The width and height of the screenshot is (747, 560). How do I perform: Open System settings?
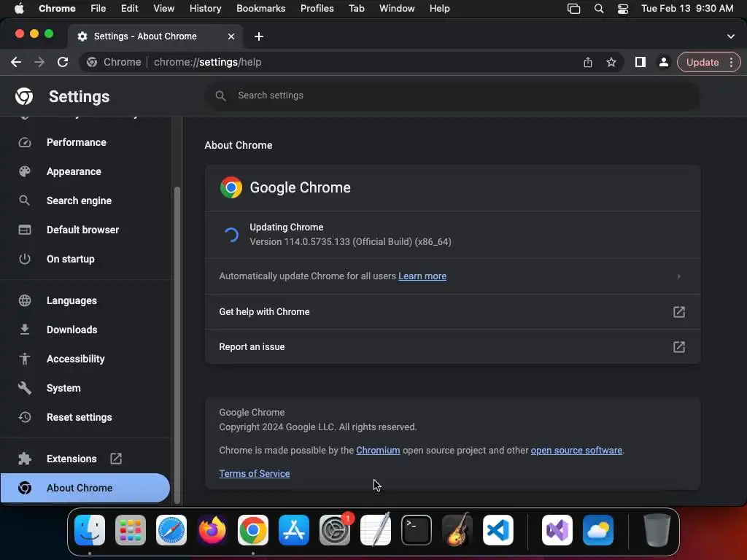pyautogui.click(x=86, y=388)
